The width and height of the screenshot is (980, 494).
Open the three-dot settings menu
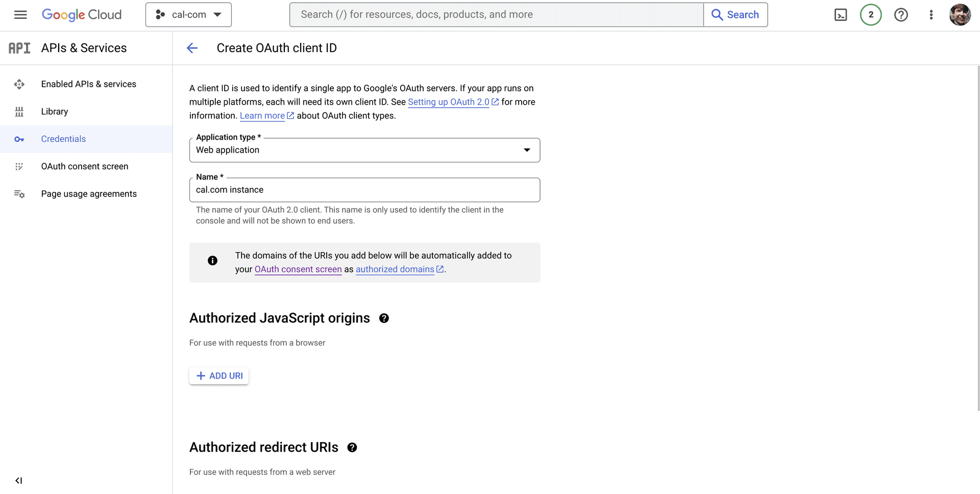coord(931,15)
